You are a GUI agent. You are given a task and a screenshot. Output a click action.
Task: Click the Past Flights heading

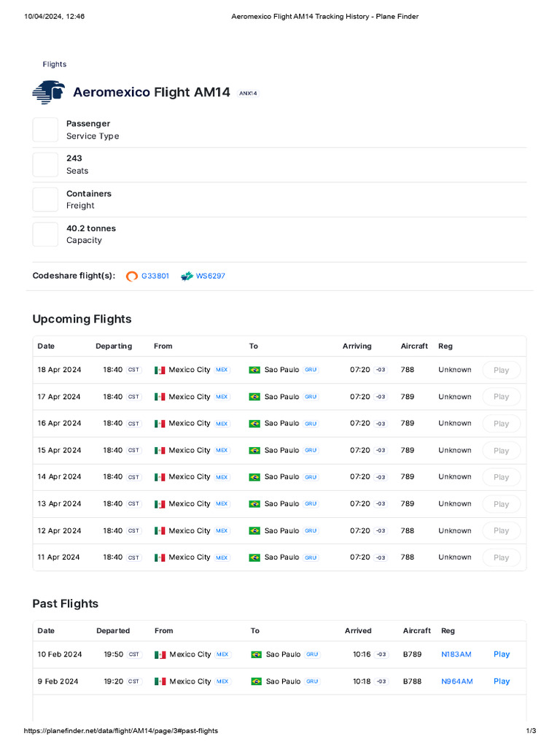coord(65,603)
